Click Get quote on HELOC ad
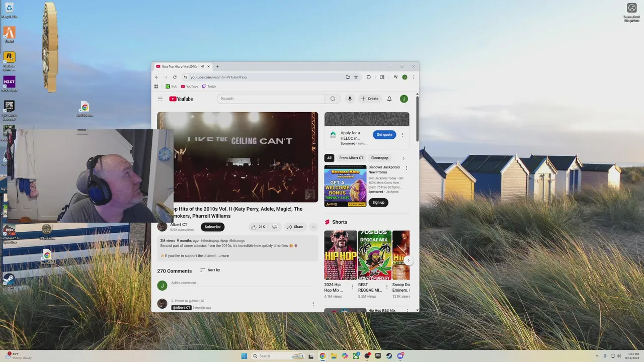 coord(384,135)
